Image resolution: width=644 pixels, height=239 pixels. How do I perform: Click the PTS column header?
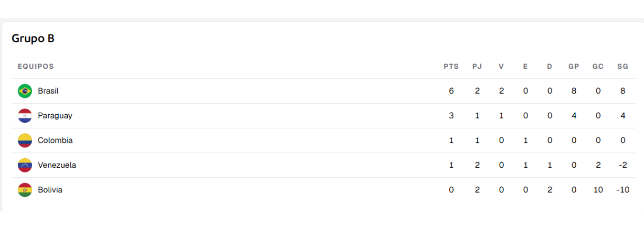tap(451, 66)
